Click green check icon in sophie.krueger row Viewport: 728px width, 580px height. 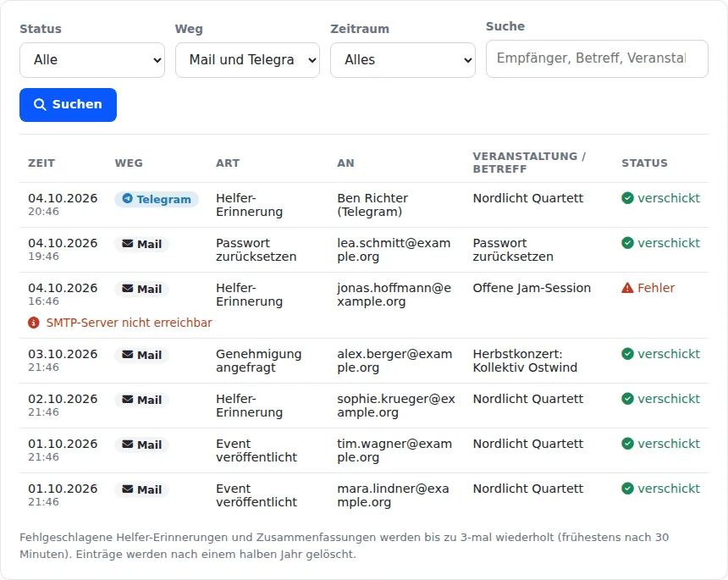(627, 399)
